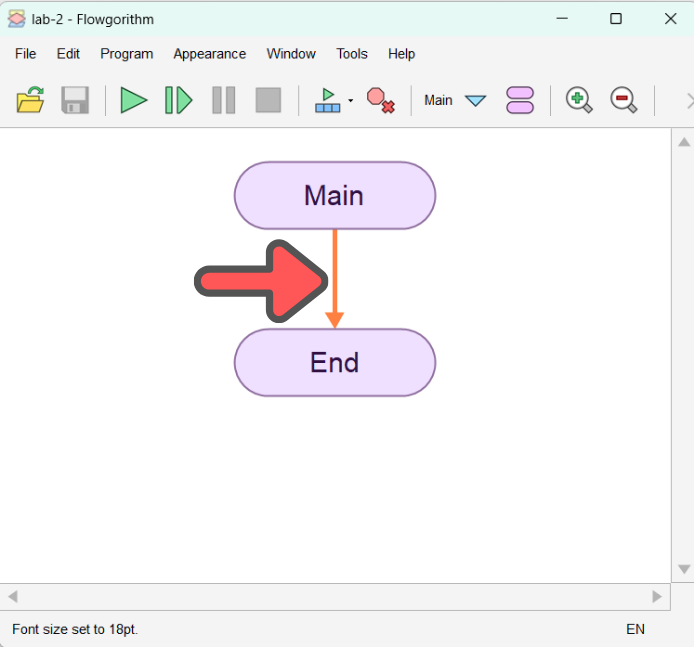The width and height of the screenshot is (694, 648).
Task: Click the Pause execution icon
Action: point(224,100)
